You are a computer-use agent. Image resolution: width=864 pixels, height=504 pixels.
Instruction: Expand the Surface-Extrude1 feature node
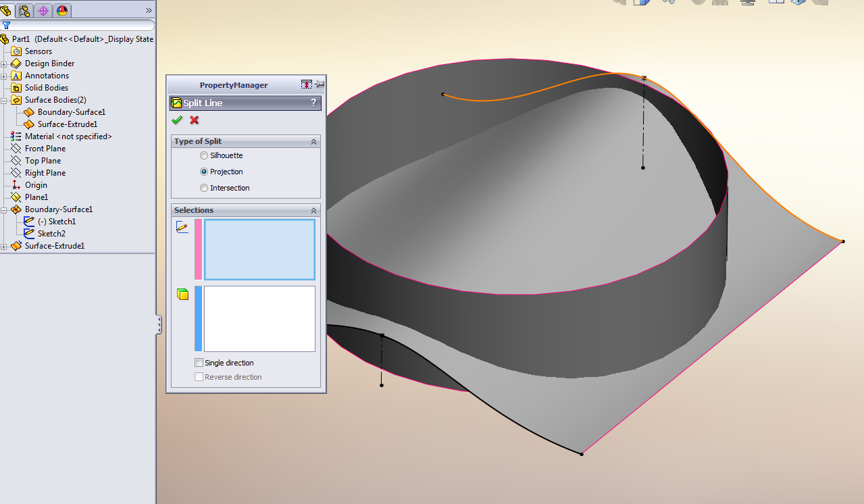click(4, 246)
